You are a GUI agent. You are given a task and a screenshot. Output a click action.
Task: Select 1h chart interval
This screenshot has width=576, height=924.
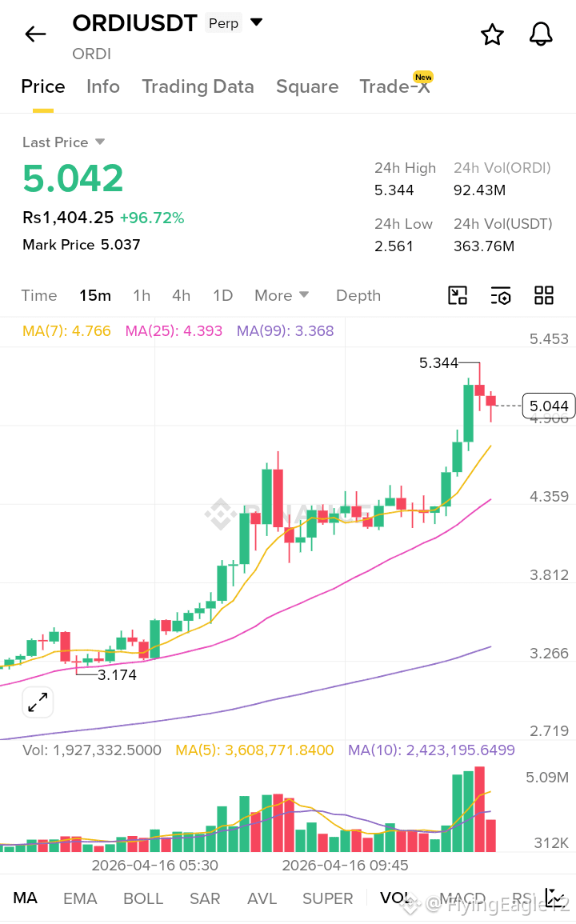click(x=142, y=295)
